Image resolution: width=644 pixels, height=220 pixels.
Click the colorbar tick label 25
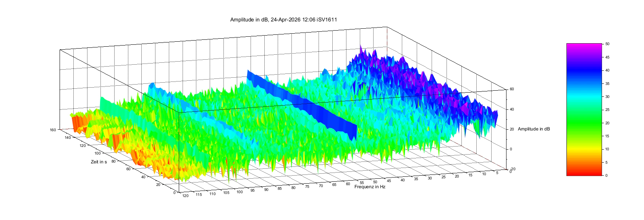[607, 110]
